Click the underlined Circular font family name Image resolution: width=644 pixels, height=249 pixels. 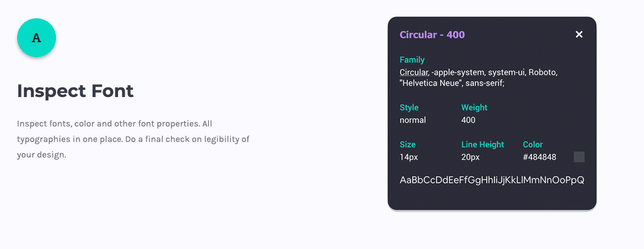coord(414,72)
